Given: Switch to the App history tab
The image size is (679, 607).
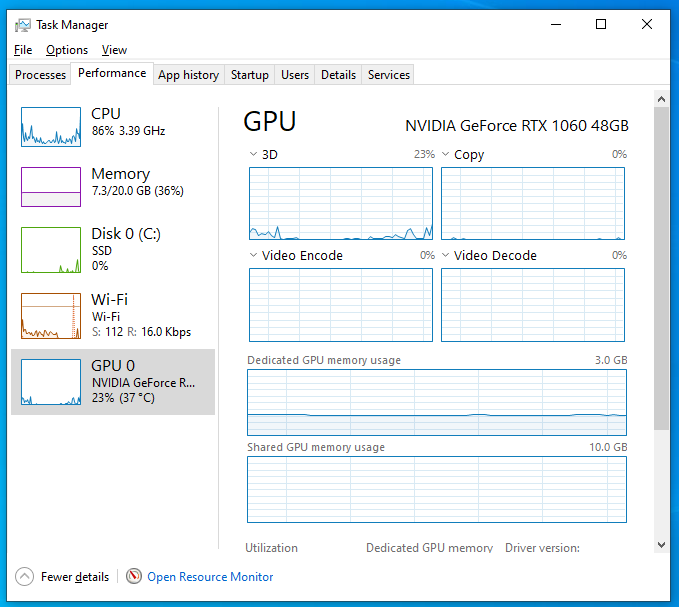Looking at the screenshot, I should tap(188, 75).
